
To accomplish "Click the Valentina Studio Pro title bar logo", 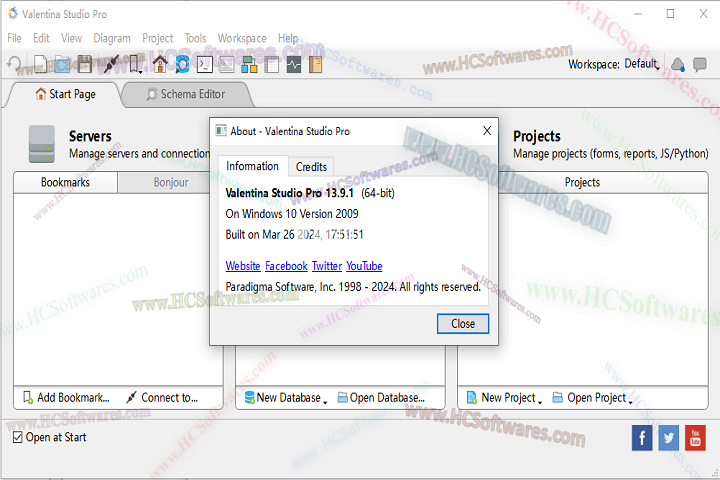I will click(13, 14).
